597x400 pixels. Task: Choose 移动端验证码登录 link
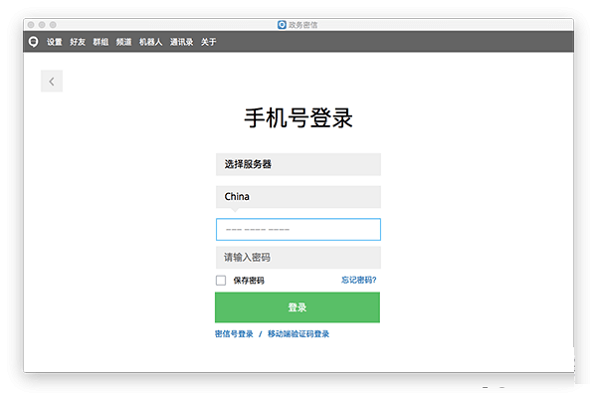tap(298, 334)
